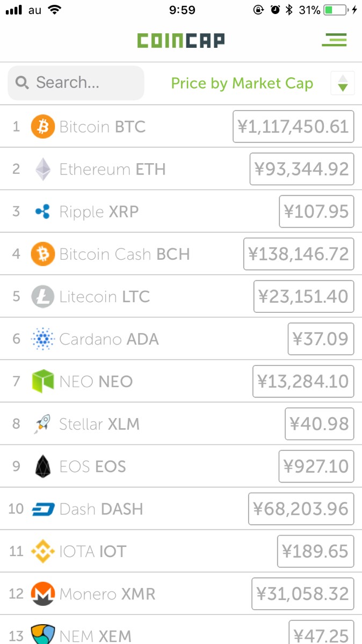This screenshot has height=644, width=362.
Task: Tap the battery indicator in status bar
Action: [336, 10]
